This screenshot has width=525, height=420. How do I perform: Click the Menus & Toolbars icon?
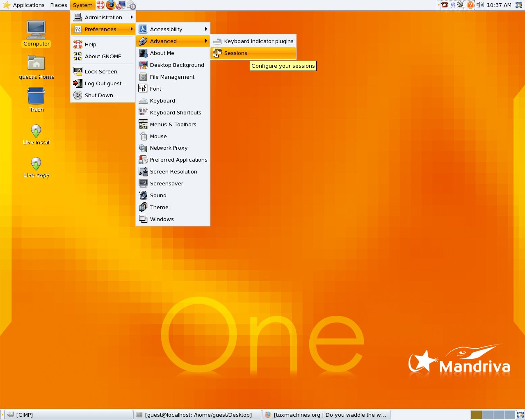tap(143, 124)
